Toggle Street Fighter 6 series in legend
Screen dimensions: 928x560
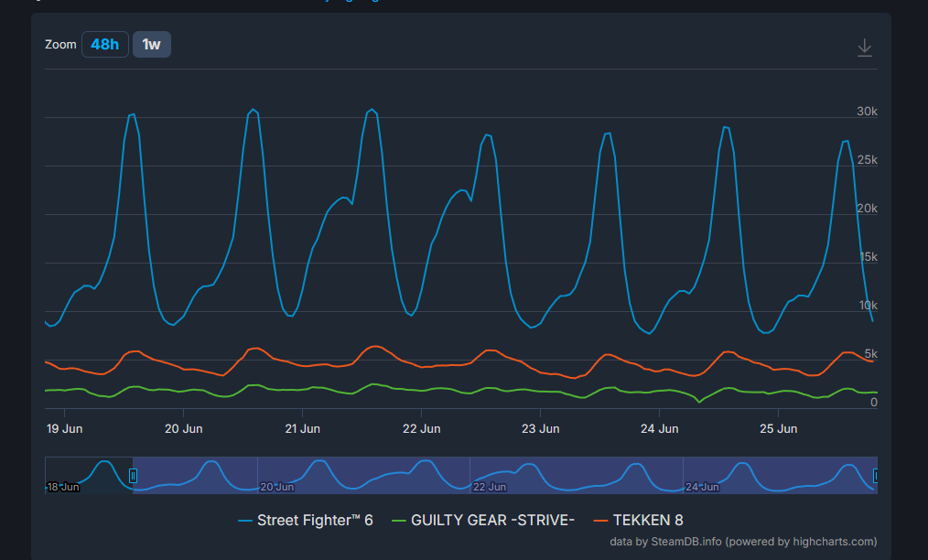click(x=306, y=521)
